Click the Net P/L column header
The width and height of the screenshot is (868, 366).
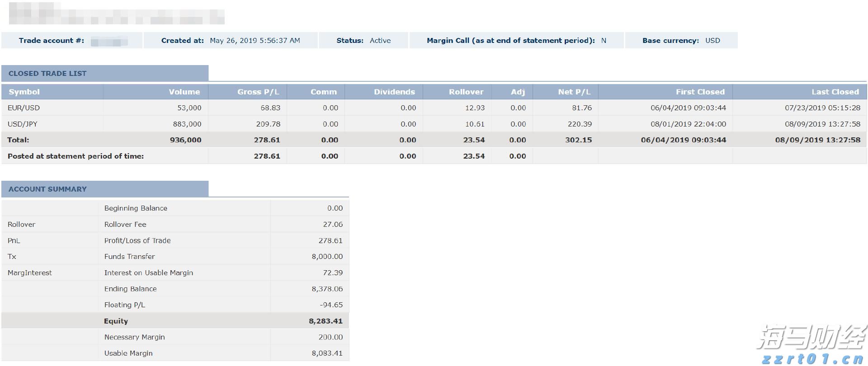coord(574,92)
